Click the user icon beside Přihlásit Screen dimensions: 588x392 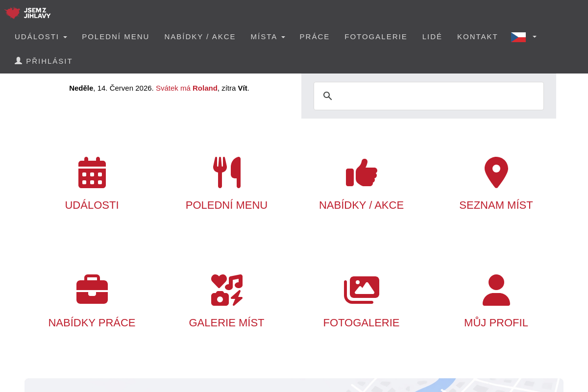click(19, 61)
